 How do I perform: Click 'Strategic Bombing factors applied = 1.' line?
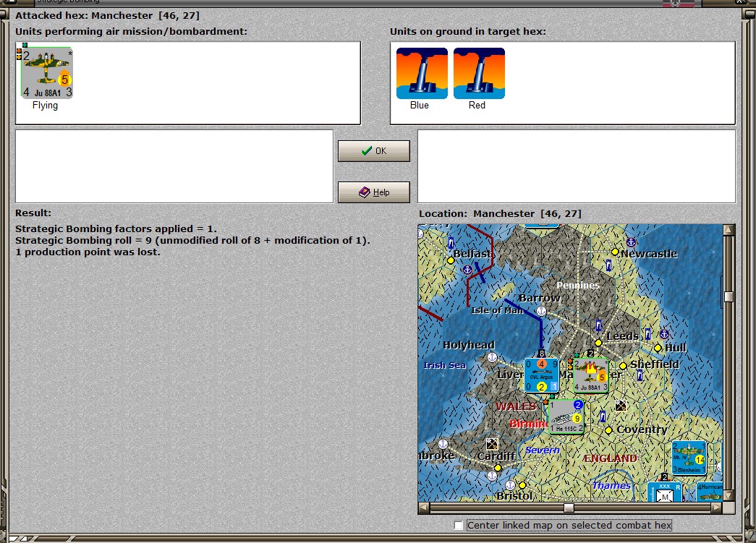coord(116,229)
